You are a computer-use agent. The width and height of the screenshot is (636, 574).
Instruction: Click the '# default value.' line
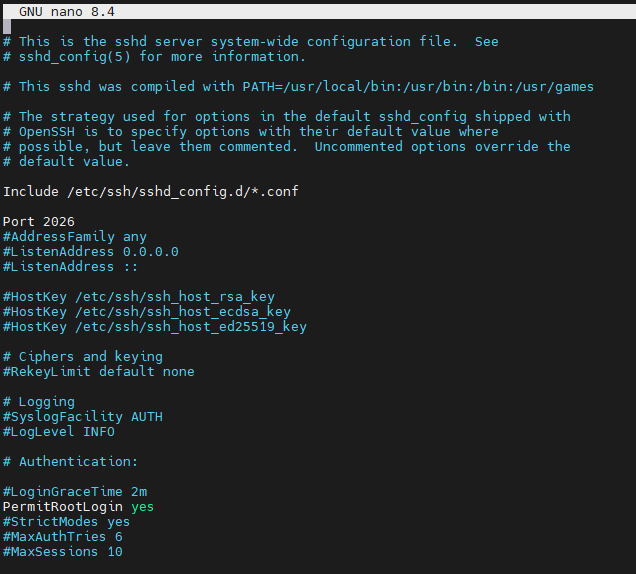click(67, 162)
